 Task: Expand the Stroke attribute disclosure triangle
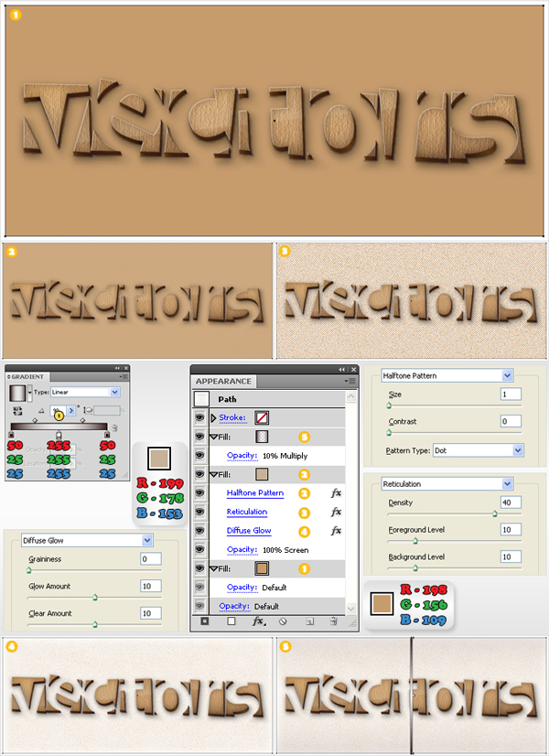tap(214, 417)
